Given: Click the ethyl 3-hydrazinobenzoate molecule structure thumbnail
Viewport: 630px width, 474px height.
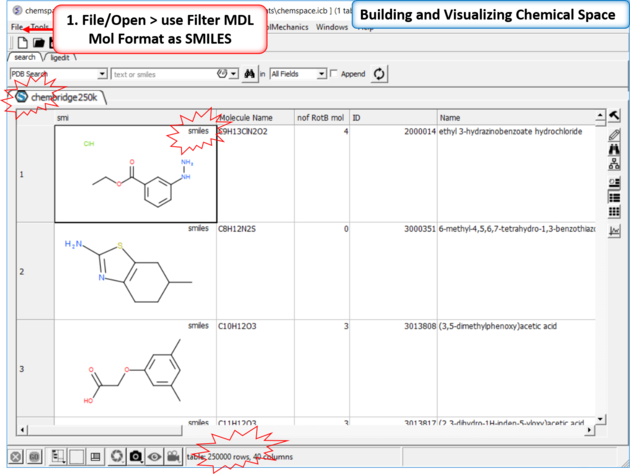Looking at the screenshot, I should pyautogui.click(x=134, y=174).
